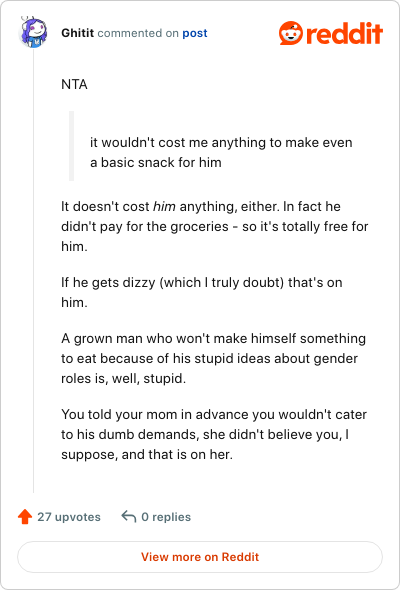400x590 pixels.
Task: Click the '0 replies' text
Action: (x=166, y=517)
